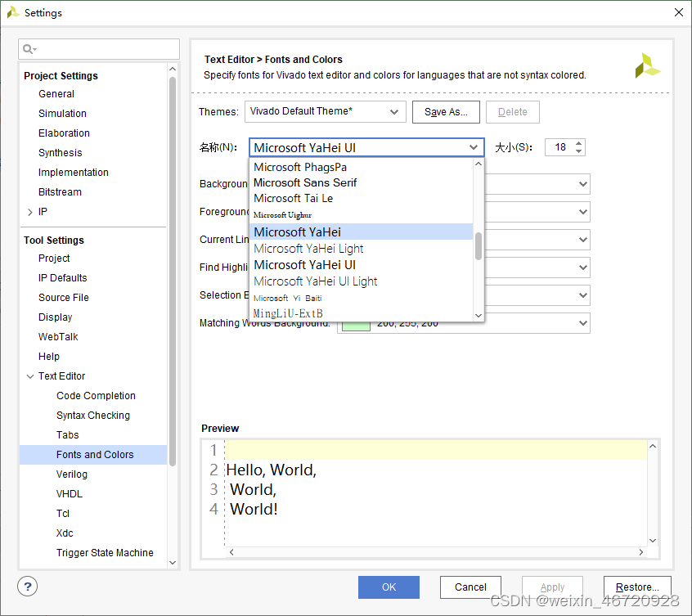Click preview line 2 'Hello, World,' text

point(271,470)
